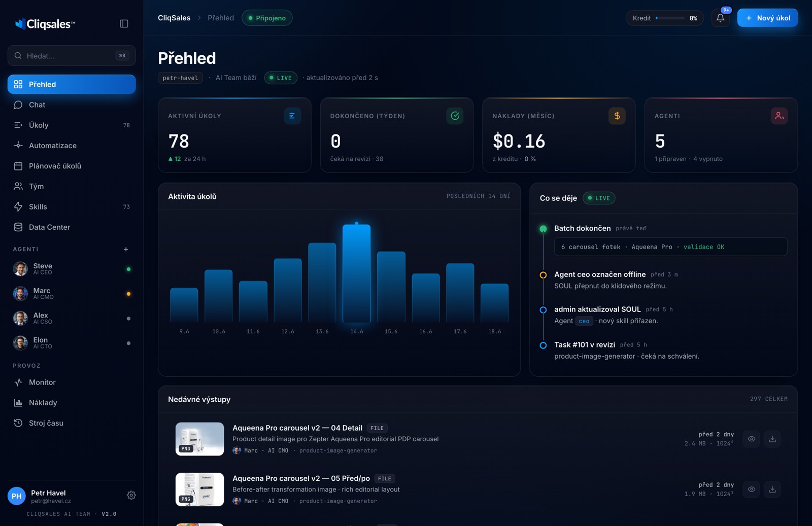Select agent Elon AI CTO
Image resolution: width=812 pixels, height=526 pixels.
(72, 343)
